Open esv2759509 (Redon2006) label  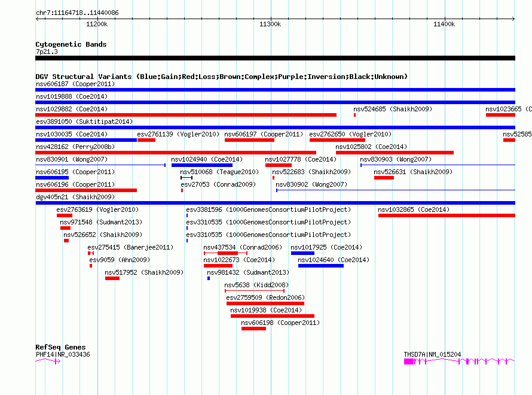265,297
